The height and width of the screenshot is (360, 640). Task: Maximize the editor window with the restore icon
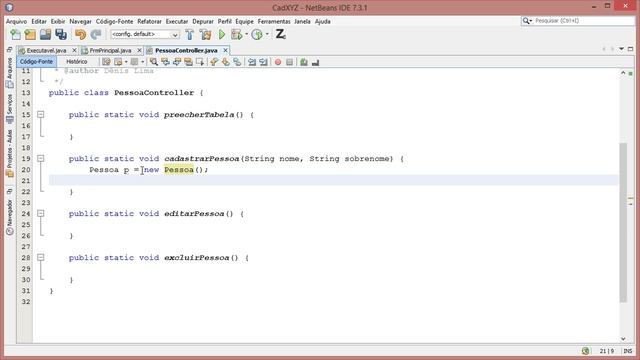(631, 49)
